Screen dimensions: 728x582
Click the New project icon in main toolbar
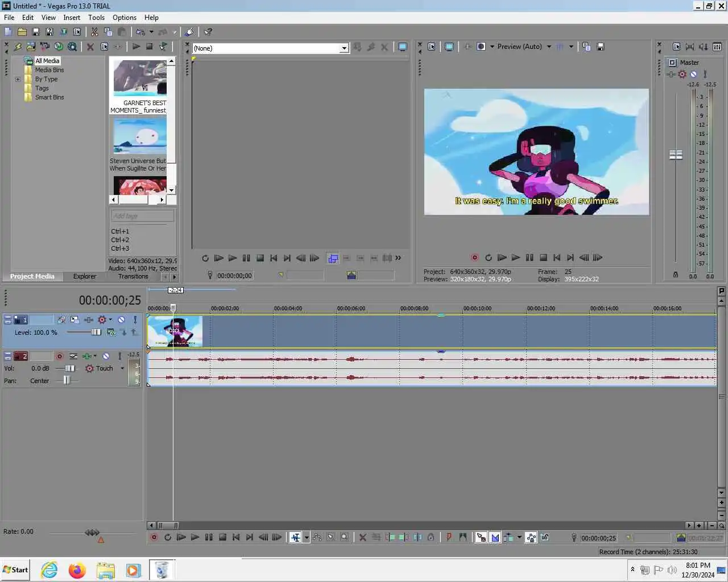pyautogui.click(x=9, y=32)
